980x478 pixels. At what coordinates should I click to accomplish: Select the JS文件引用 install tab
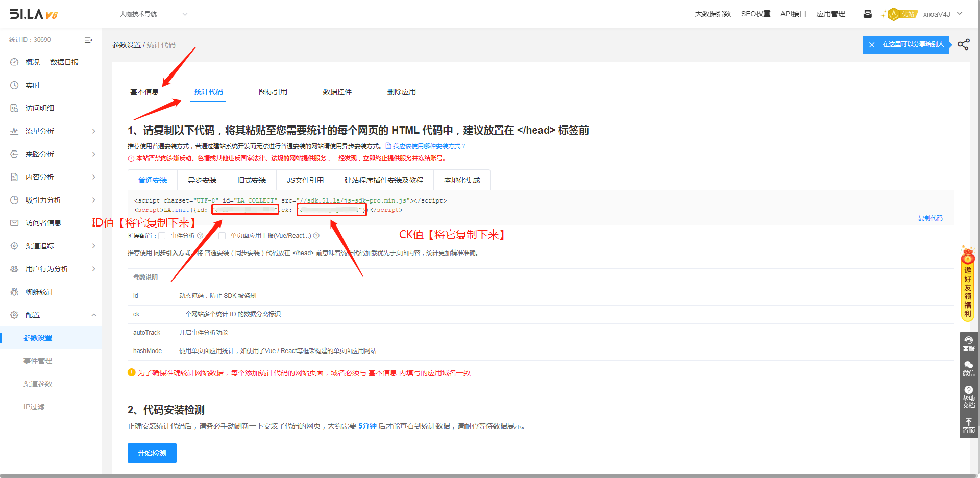tap(305, 180)
